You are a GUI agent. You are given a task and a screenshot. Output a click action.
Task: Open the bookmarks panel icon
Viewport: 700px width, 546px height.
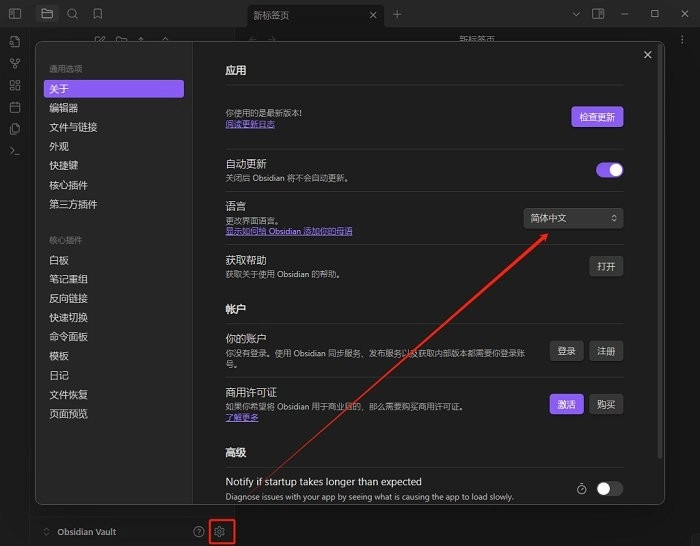pos(97,14)
